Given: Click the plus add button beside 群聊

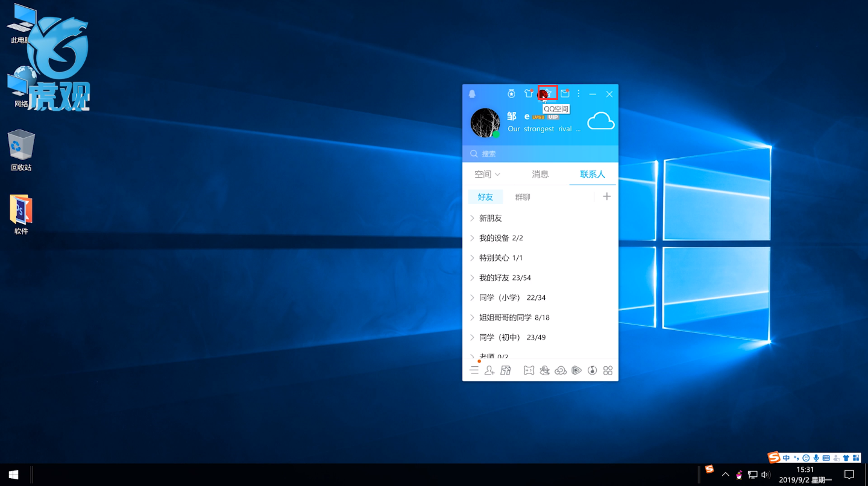Looking at the screenshot, I should tap(606, 196).
